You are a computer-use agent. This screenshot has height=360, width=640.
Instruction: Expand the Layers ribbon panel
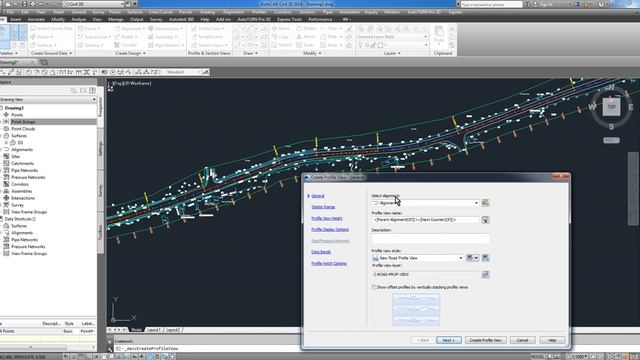[x=392, y=53]
